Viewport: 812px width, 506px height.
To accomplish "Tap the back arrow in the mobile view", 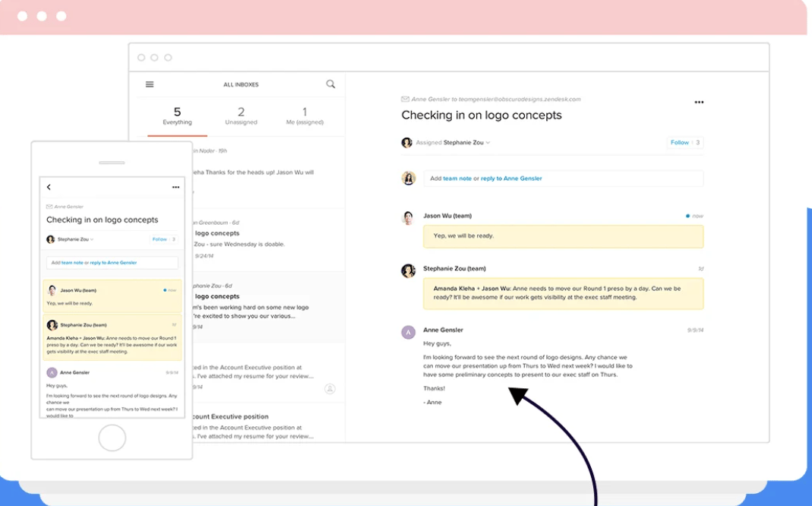I will [49, 187].
